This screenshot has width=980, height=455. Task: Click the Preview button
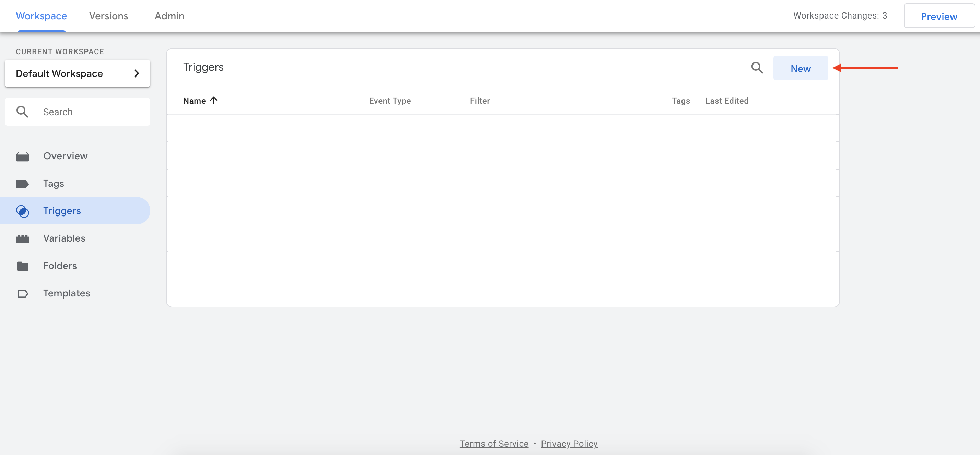click(x=939, y=16)
